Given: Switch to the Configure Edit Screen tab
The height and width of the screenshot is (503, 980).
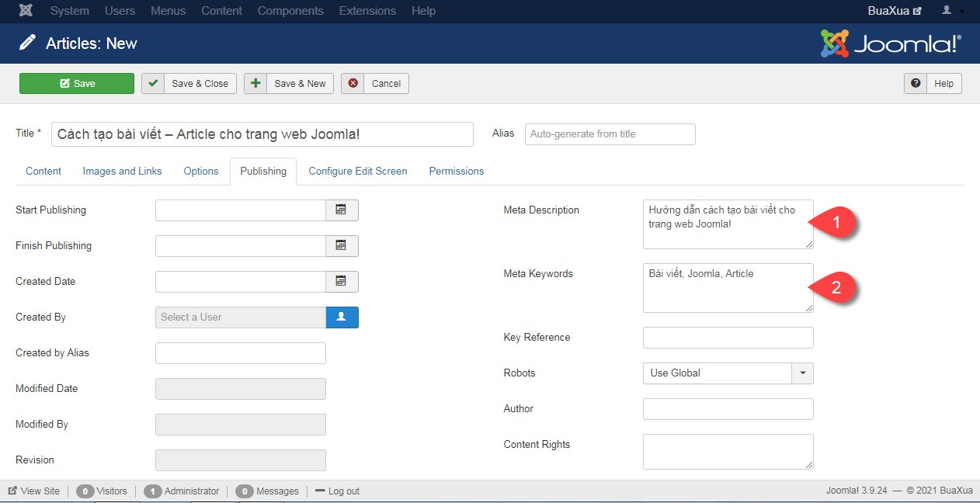Looking at the screenshot, I should [358, 171].
